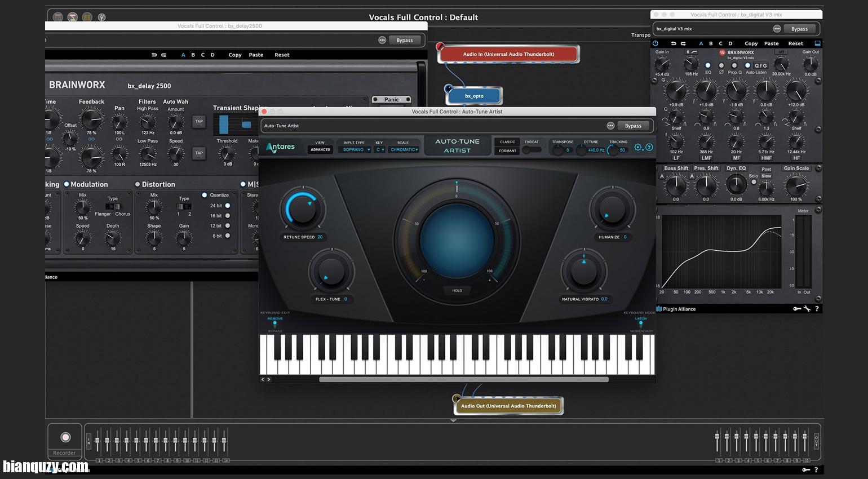
Task: Click the Retune Speed knob
Action: click(304, 209)
